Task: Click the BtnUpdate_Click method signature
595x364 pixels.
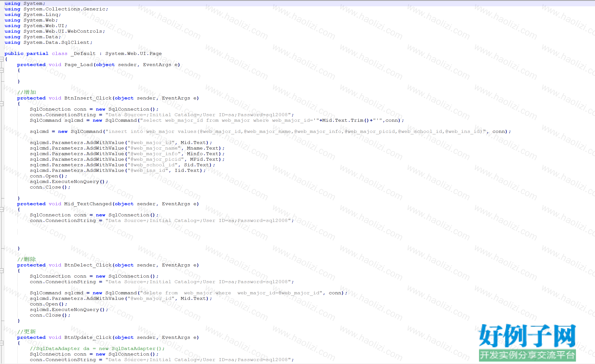Action: point(108,337)
